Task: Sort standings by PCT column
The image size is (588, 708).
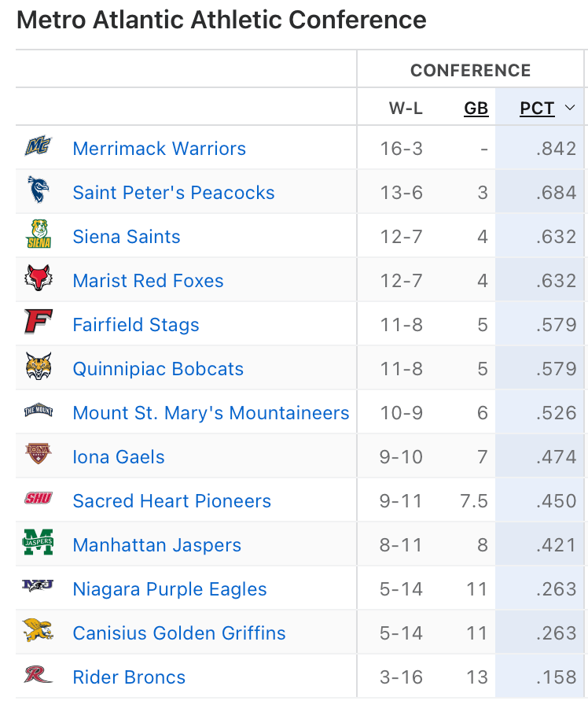Action: tap(537, 109)
